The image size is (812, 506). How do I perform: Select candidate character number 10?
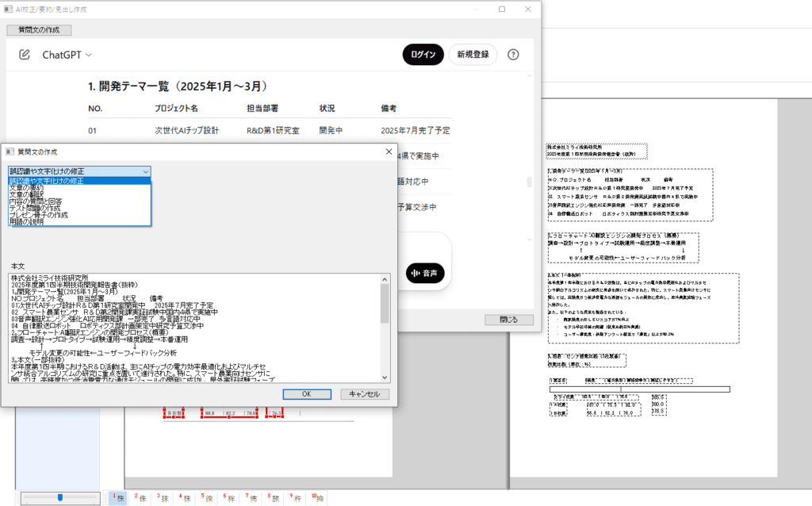pos(318,498)
